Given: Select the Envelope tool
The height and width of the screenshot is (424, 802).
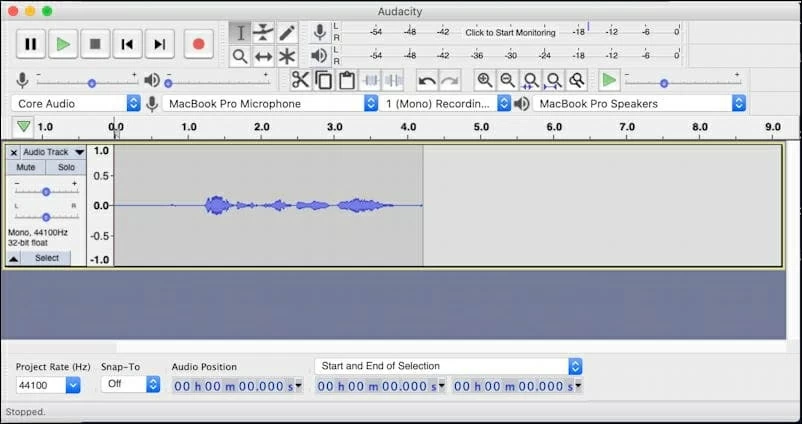Looking at the screenshot, I should pos(263,33).
